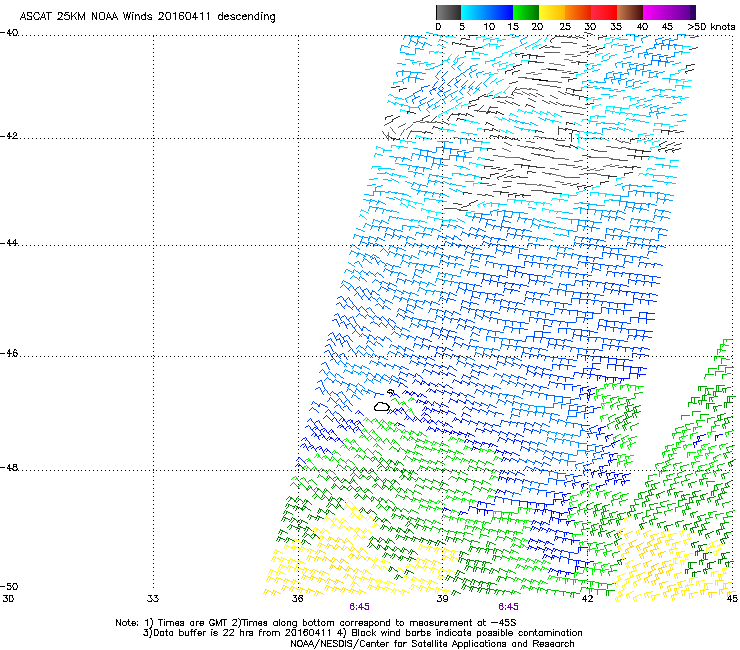This screenshot has width=740, height=650.
Task: Click the magenta 40-45 knots legend swatch
Action: coord(656,12)
